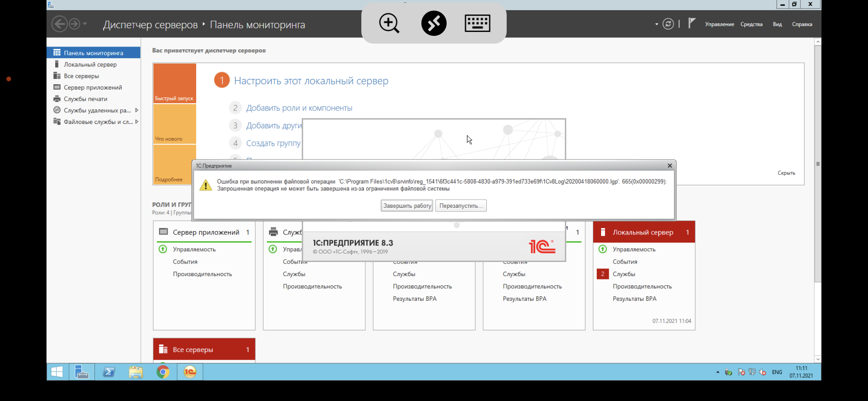Select Локальный сервер in the sidebar
Viewport: 868px width, 401px height.
(x=90, y=64)
